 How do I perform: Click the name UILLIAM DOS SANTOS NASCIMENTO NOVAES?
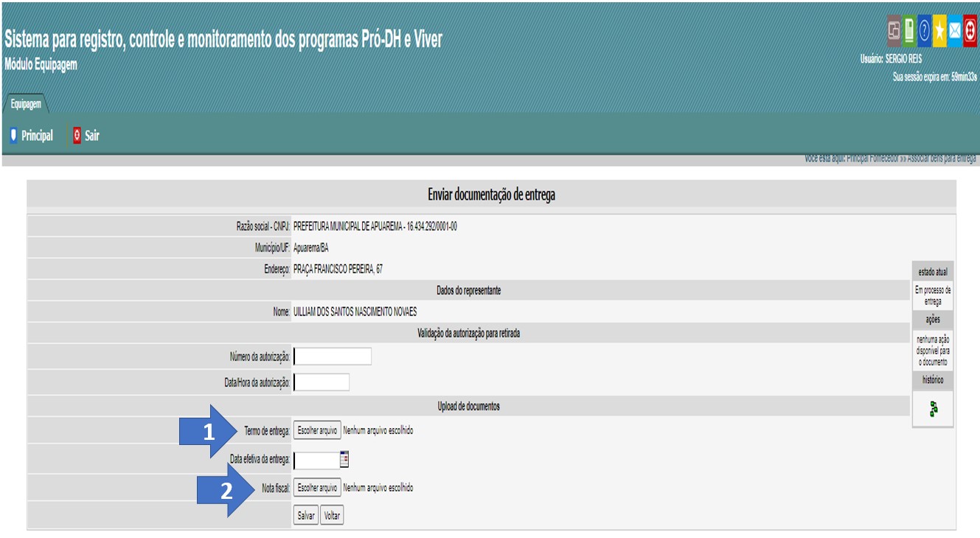[355, 312]
